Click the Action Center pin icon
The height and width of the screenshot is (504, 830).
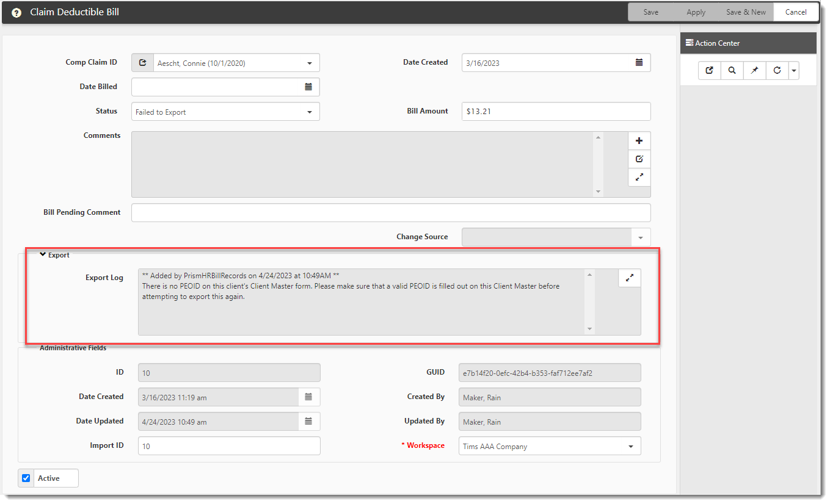click(x=754, y=71)
